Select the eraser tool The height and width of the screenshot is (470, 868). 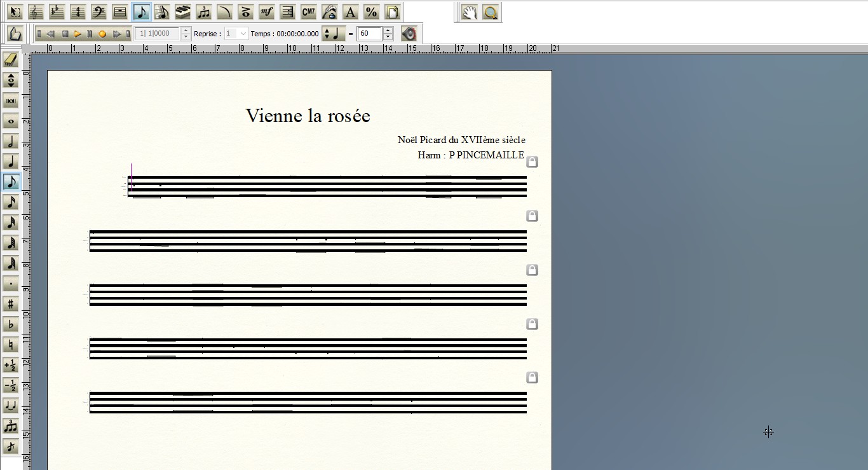10,59
